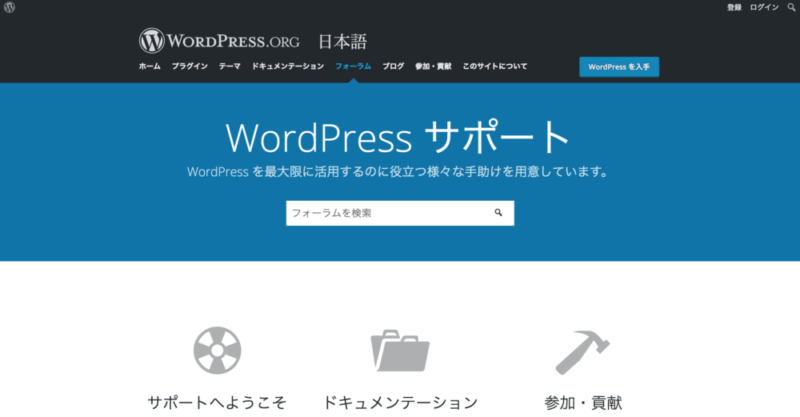Open the ブログ navigation item

393,66
